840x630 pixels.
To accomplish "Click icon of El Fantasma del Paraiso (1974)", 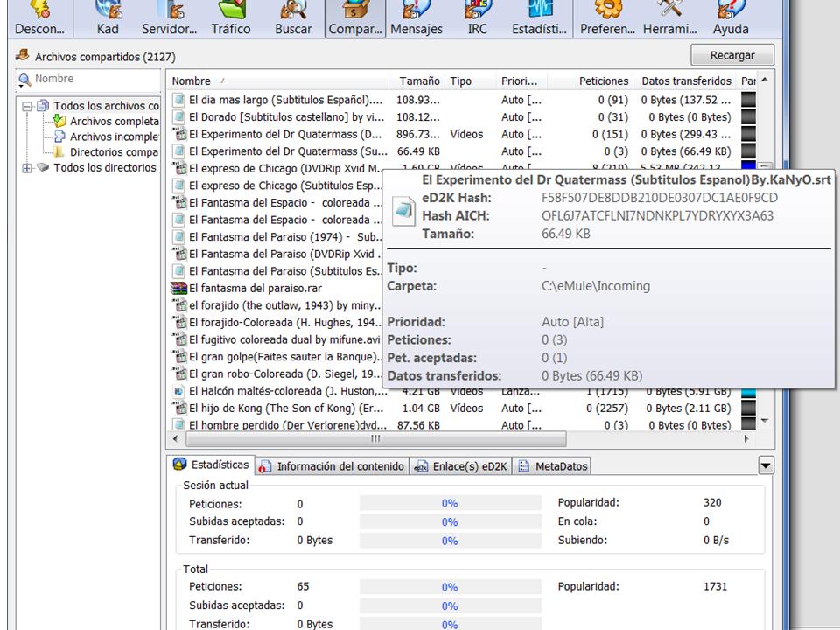I will [178, 237].
